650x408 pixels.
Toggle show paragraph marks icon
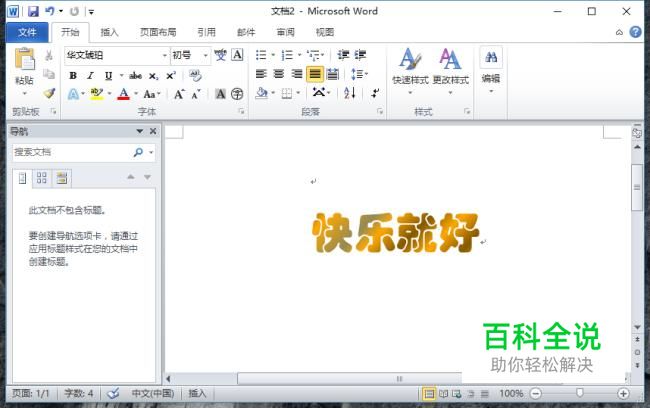tap(375, 93)
